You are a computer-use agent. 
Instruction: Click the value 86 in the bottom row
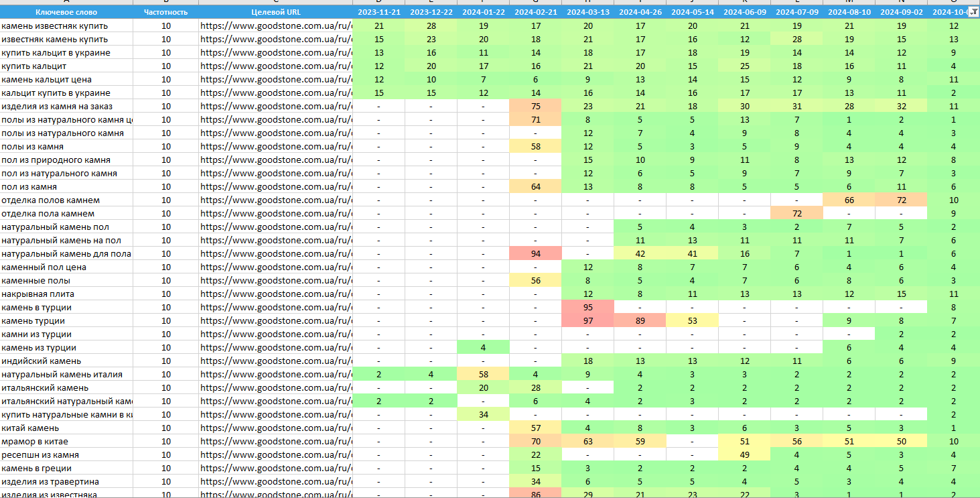pyautogui.click(x=535, y=495)
